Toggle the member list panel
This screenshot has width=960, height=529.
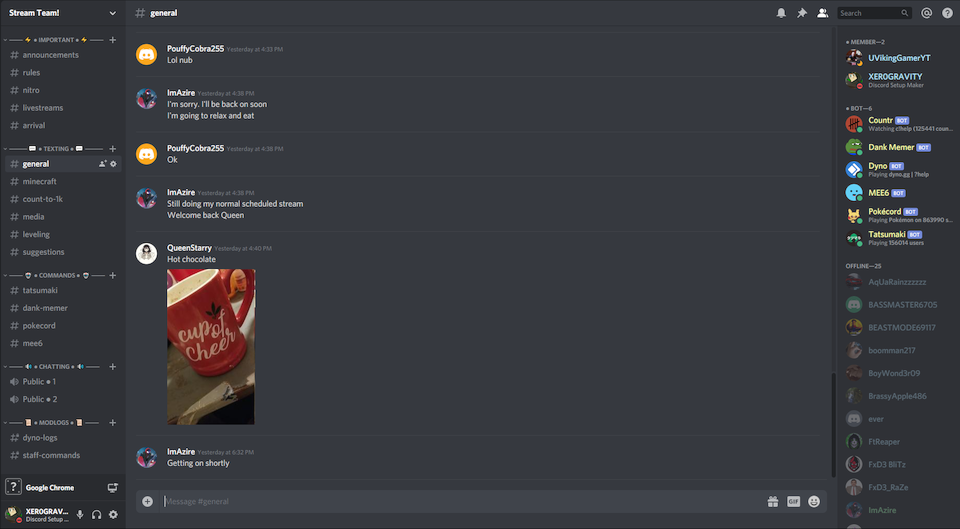pos(823,13)
